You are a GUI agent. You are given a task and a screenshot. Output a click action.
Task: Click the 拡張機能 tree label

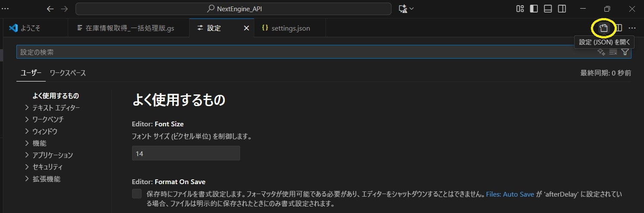(46, 179)
